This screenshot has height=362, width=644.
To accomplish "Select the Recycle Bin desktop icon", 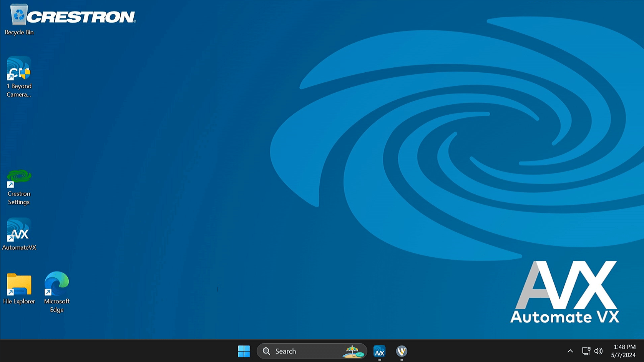I will (x=19, y=19).
